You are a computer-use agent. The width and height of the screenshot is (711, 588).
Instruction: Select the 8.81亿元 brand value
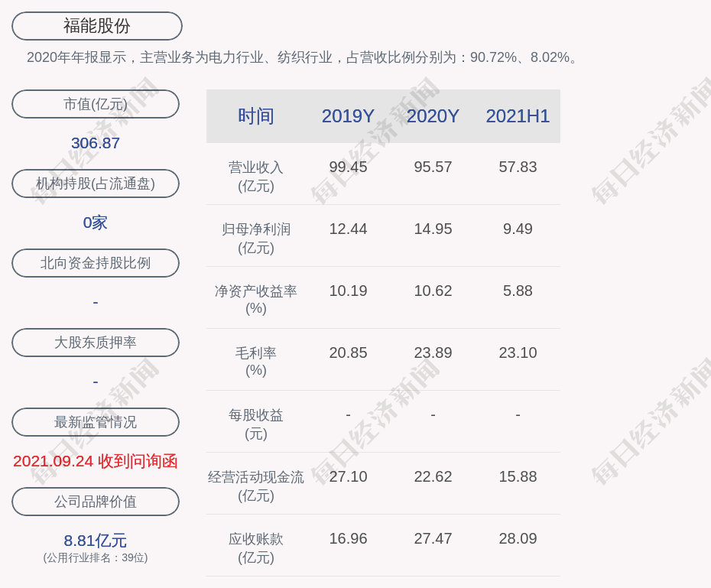pyautogui.click(x=96, y=541)
